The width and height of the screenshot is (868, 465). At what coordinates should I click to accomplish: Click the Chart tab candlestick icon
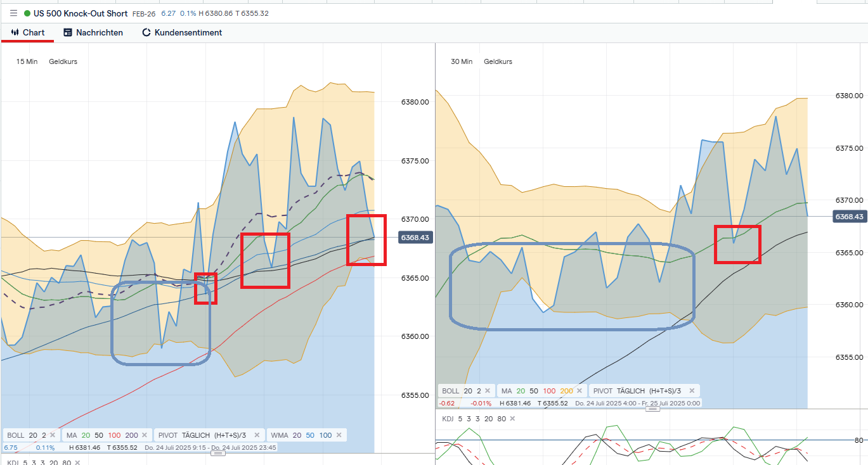point(15,32)
